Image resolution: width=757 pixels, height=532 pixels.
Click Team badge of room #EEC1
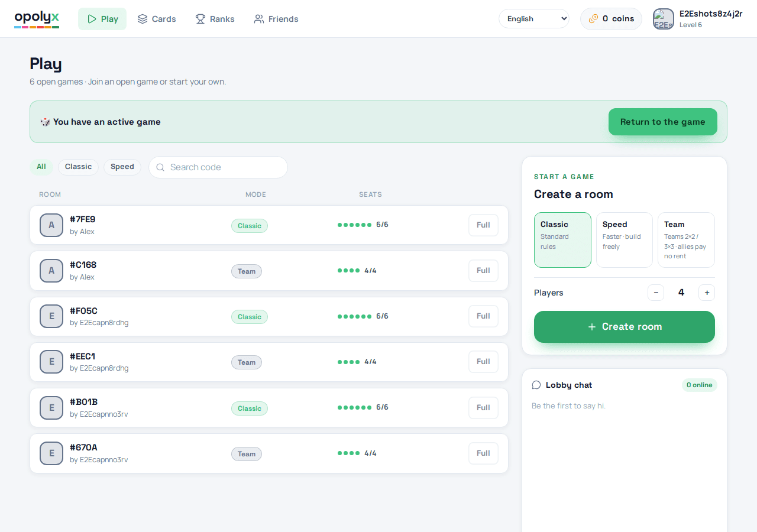[x=247, y=362]
